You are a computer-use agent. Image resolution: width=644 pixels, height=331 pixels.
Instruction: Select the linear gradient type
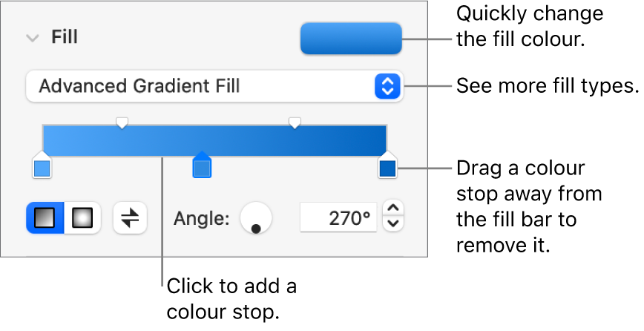(46, 219)
